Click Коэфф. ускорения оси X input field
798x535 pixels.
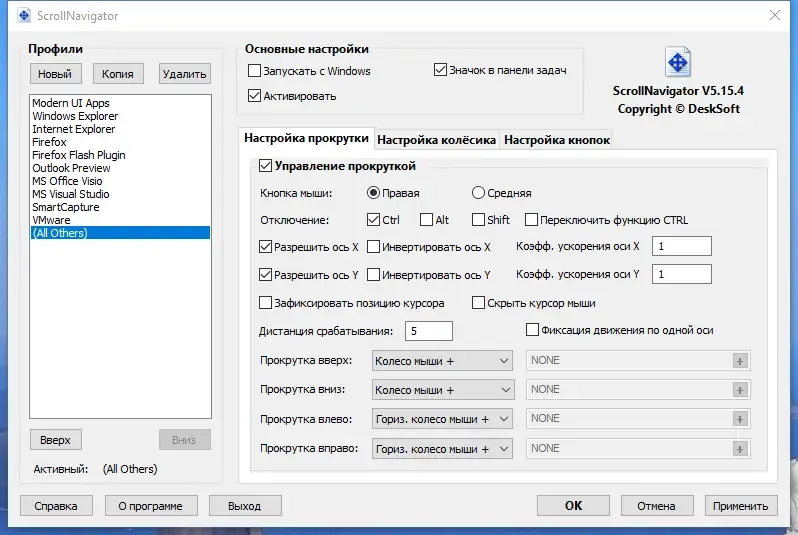point(681,246)
